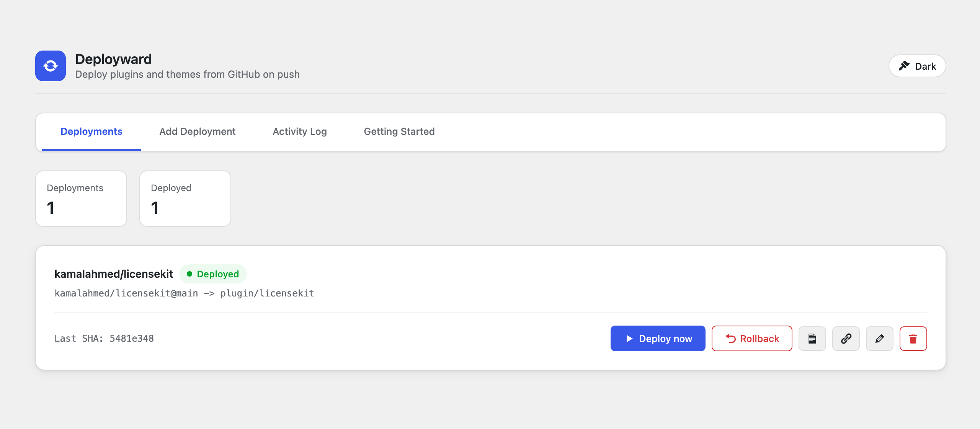Click Deploy now for licensekit

[658, 339]
